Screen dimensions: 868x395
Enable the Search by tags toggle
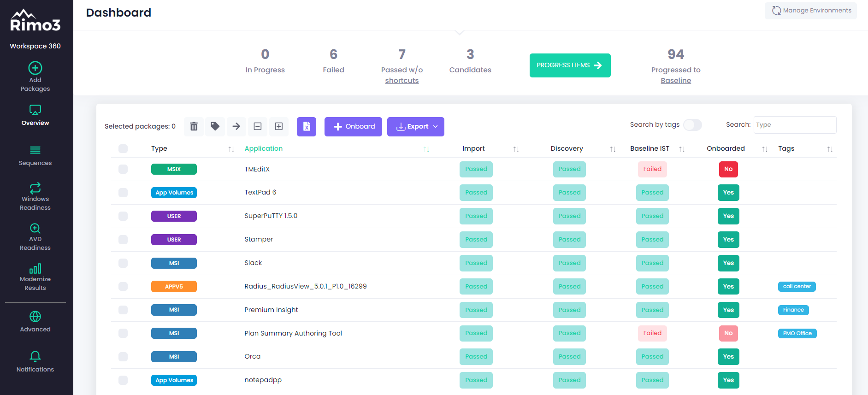coord(692,125)
